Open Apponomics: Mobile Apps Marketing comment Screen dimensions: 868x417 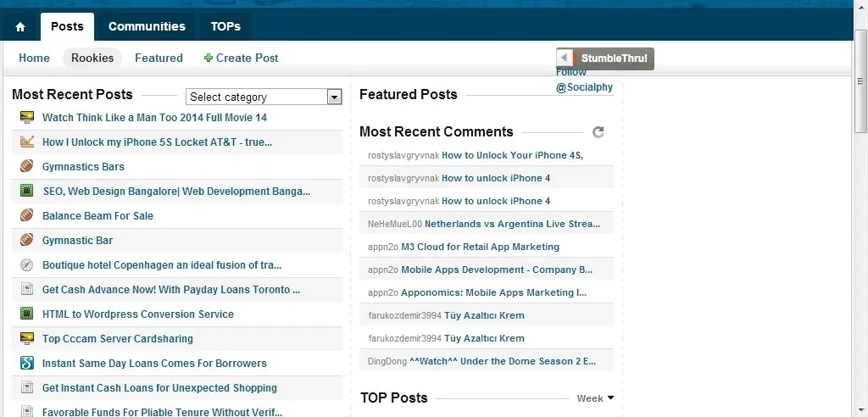tap(494, 292)
